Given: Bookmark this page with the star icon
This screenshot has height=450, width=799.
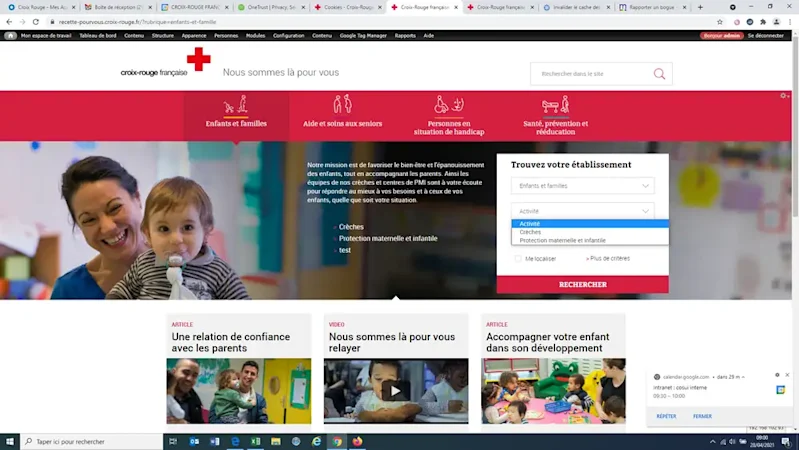Looking at the screenshot, I should 720,22.
